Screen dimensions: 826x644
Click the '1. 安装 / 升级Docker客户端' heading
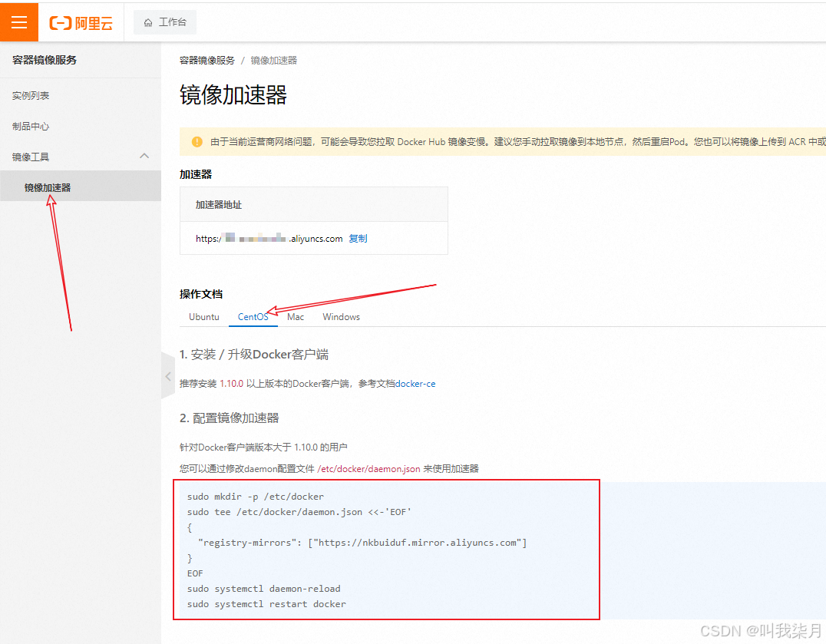click(x=254, y=355)
